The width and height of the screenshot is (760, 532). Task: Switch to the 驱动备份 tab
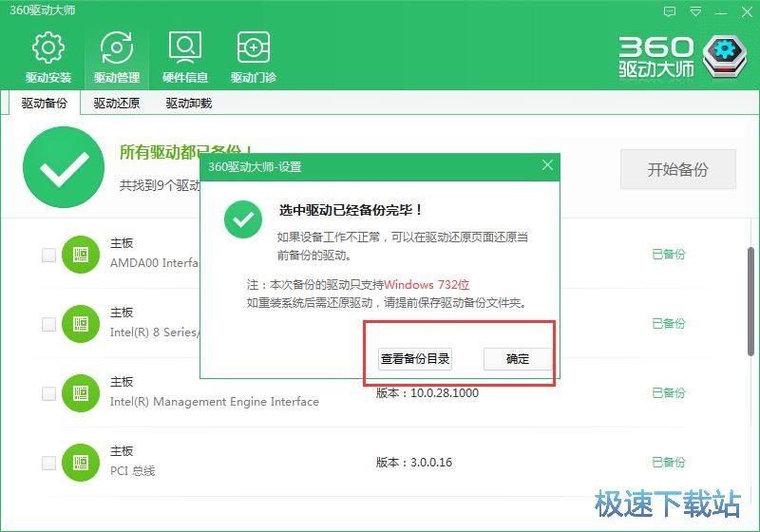coord(44,103)
